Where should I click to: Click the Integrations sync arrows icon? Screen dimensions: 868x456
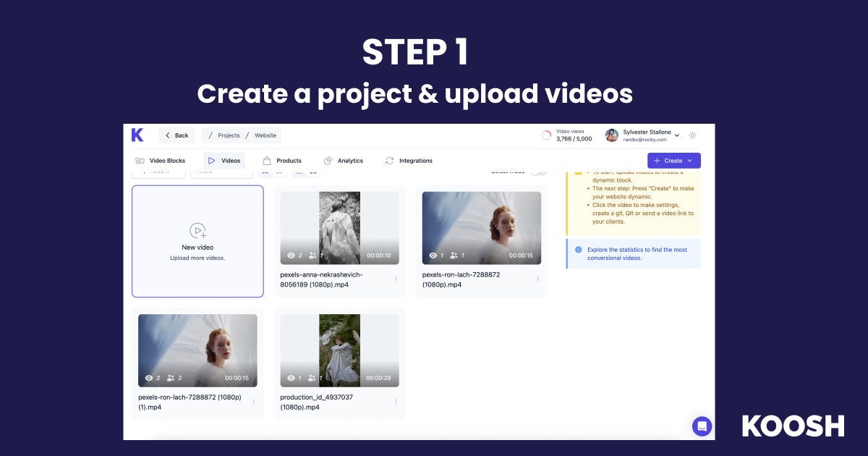pyautogui.click(x=389, y=161)
